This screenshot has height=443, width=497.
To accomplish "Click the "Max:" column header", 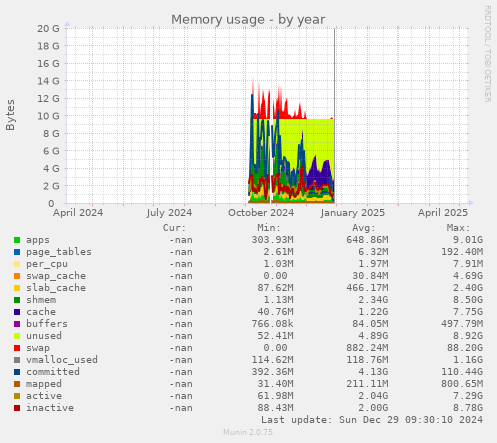I will (x=458, y=228).
